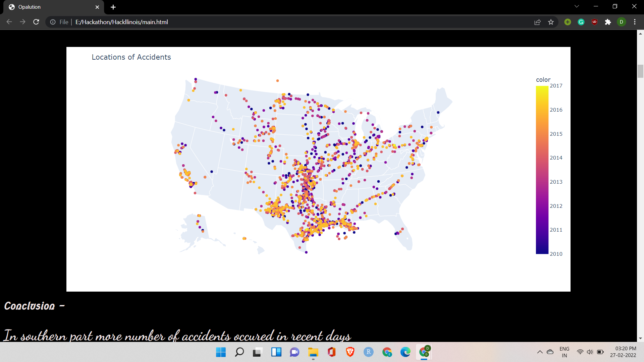
Task: Reload the current page
Action: 36,22
